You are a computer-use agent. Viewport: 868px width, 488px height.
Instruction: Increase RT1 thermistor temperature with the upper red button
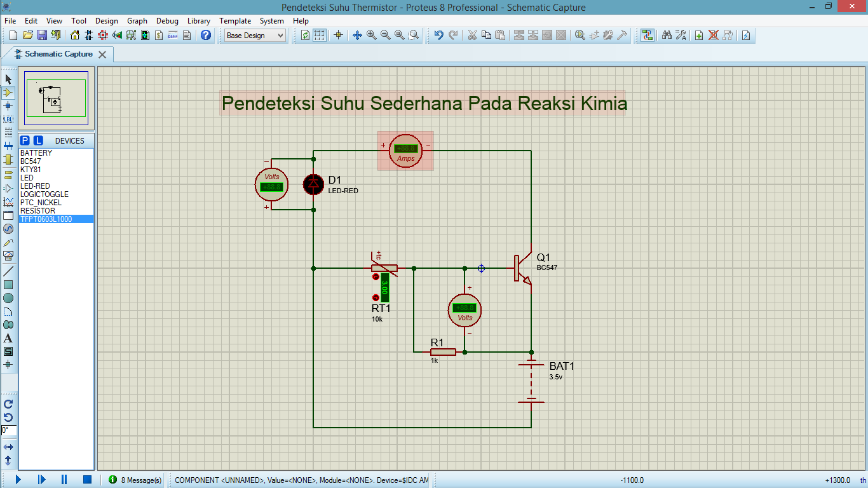376,277
